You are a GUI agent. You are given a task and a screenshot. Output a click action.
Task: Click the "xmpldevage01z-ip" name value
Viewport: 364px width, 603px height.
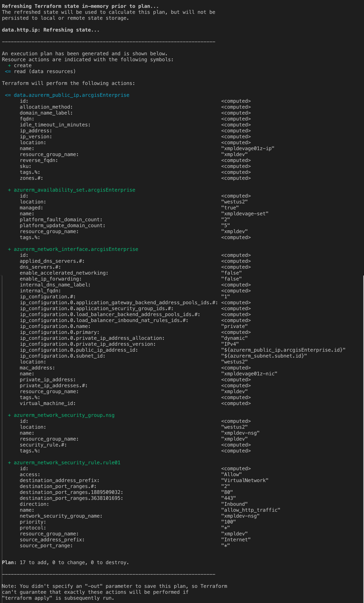point(248,148)
